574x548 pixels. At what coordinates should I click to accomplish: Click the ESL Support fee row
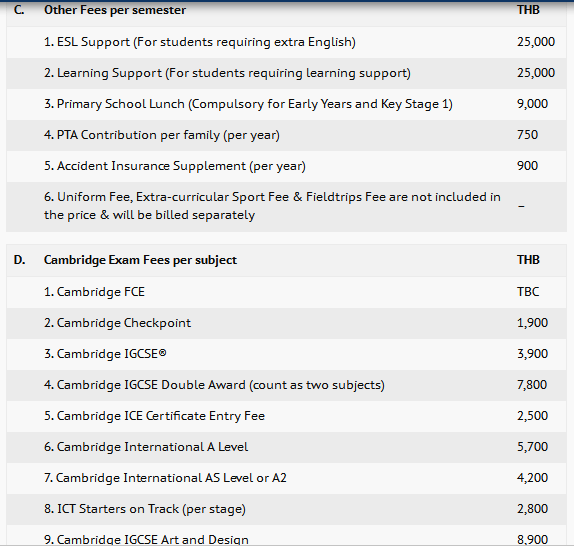(x=286, y=42)
